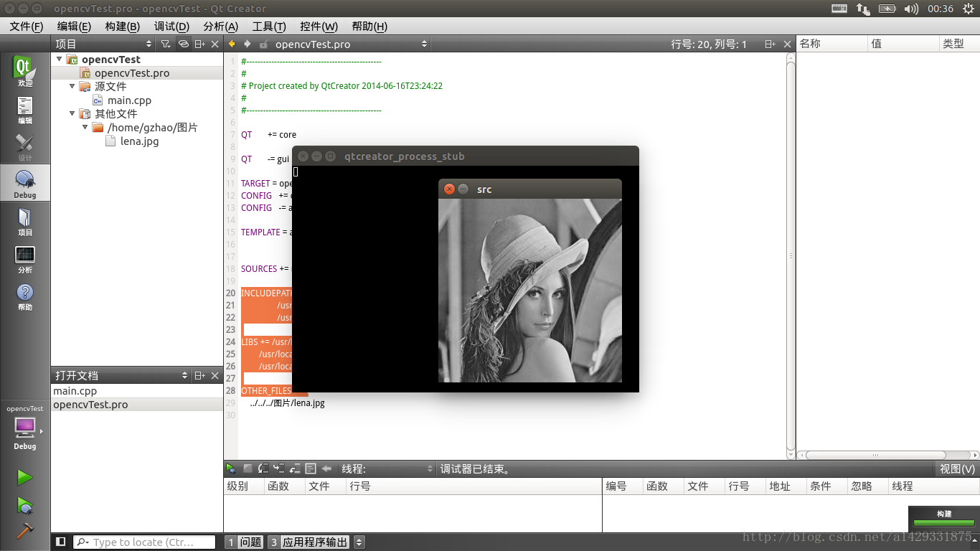Collapse the 源文件 sources folder
The height and width of the screenshot is (551, 980).
[x=72, y=86]
